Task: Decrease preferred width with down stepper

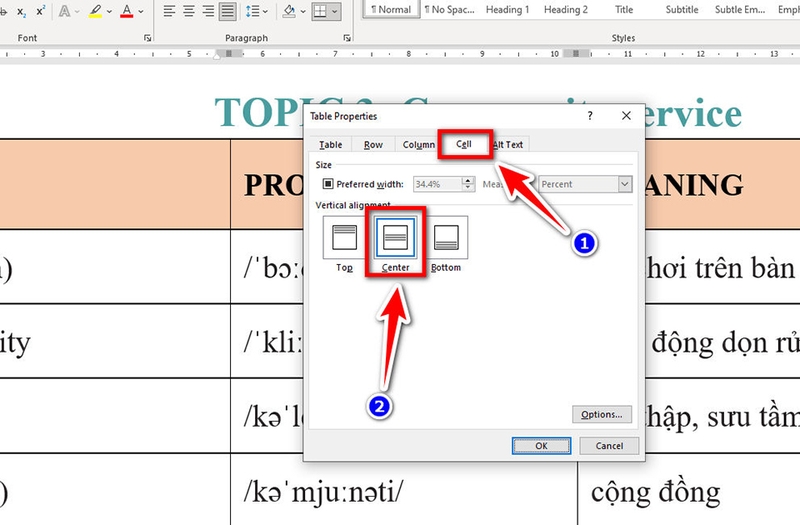Action: tap(468, 187)
